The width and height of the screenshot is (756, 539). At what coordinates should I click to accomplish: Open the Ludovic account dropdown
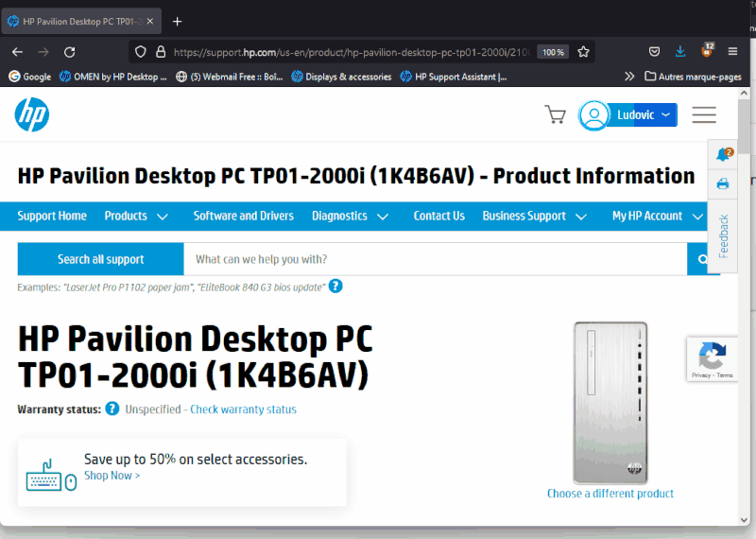click(644, 114)
